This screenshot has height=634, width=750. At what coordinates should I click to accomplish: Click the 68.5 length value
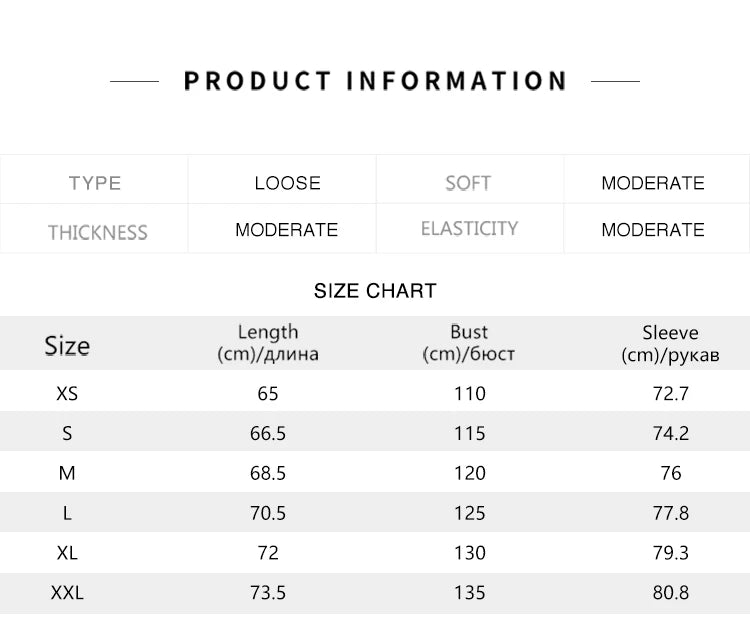coord(268,473)
